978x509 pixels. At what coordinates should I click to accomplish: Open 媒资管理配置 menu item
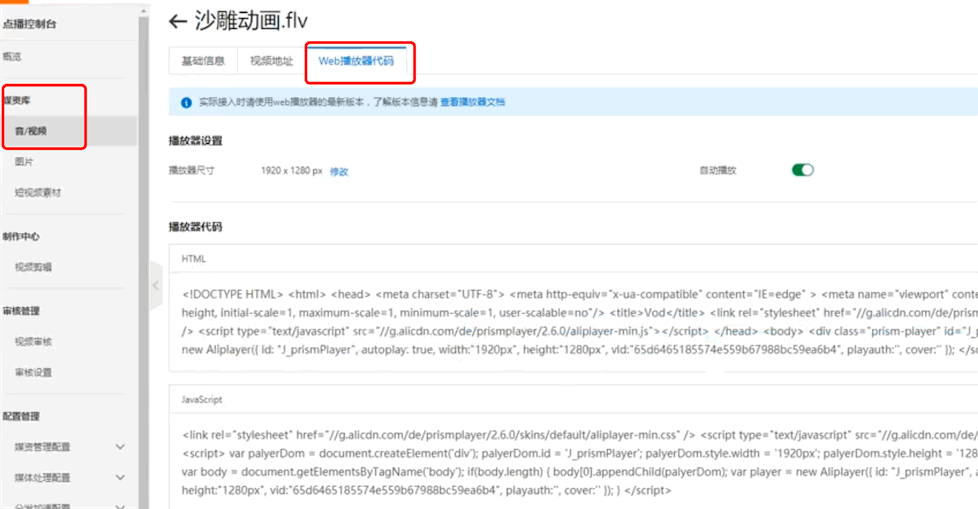tap(42, 447)
